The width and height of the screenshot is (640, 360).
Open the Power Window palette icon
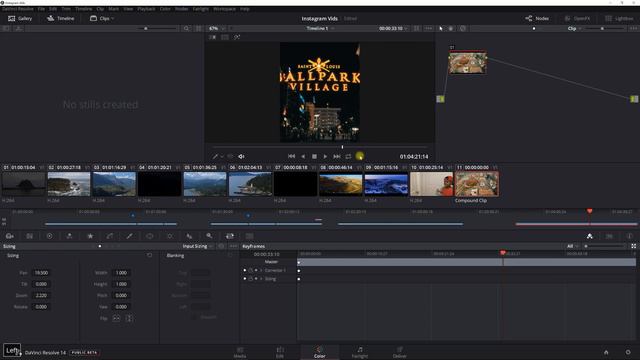pos(149,236)
